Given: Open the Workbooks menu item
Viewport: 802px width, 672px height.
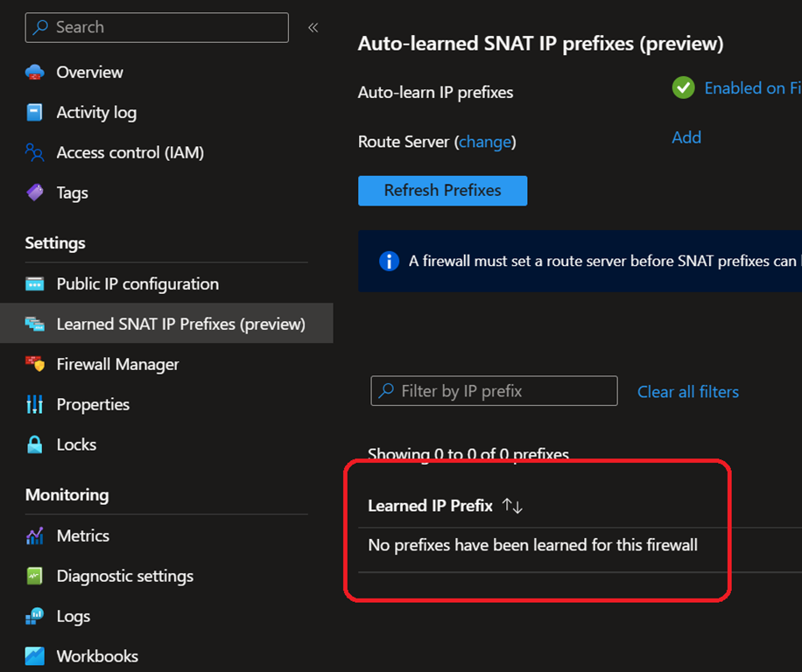Looking at the screenshot, I should (97, 656).
